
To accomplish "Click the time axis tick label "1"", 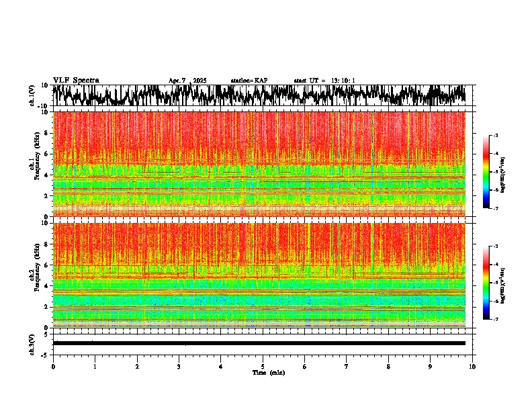I will pyautogui.click(x=95, y=367).
